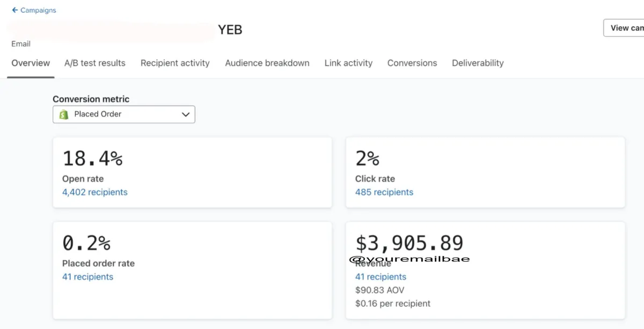Click the $3,905.89 revenue amount
This screenshot has width=644, height=329.
409,243
